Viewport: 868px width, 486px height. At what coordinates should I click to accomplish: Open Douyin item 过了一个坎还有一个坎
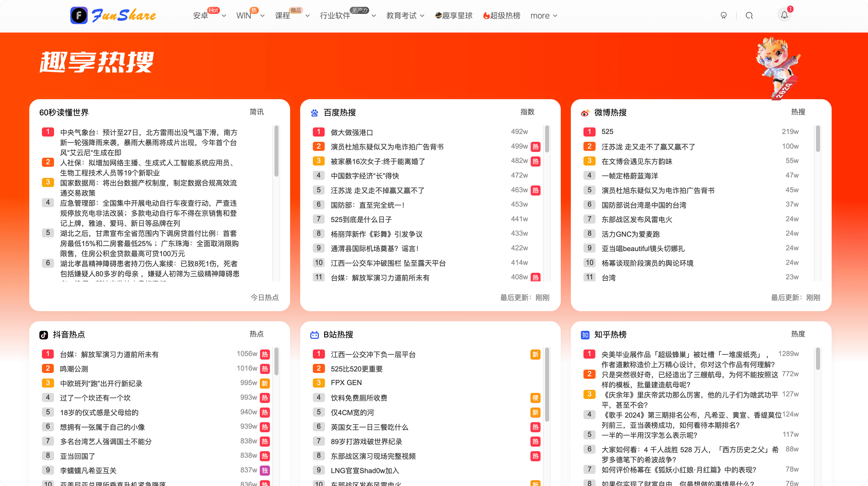[x=95, y=398]
